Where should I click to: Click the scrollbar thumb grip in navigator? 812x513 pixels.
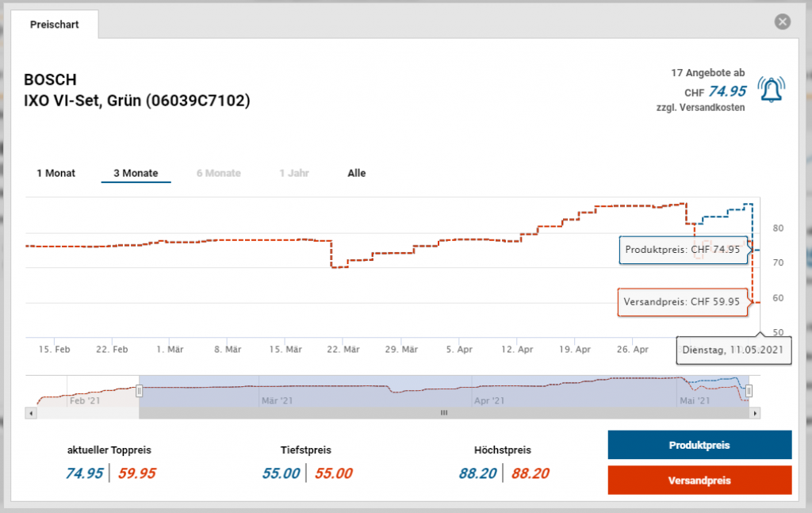pos(444,413)
